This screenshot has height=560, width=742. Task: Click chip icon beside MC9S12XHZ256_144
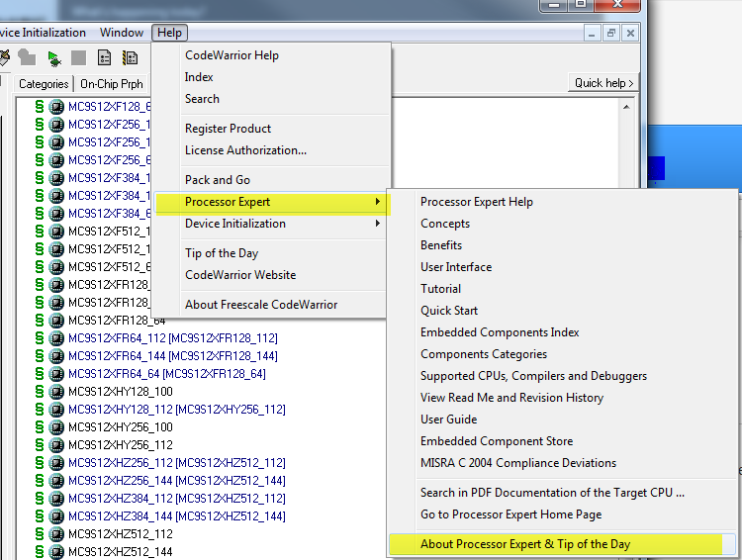click(56, 481)
